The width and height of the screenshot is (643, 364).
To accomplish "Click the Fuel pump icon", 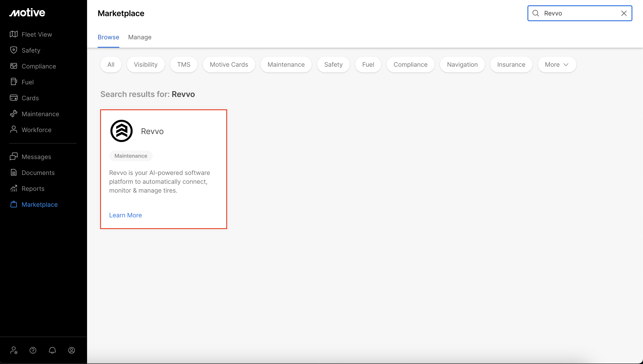I will click(13, 82).
